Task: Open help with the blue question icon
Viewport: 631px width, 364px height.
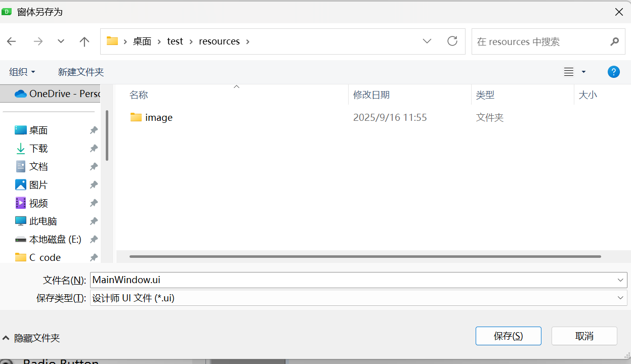Action: [x=614, y=72]
